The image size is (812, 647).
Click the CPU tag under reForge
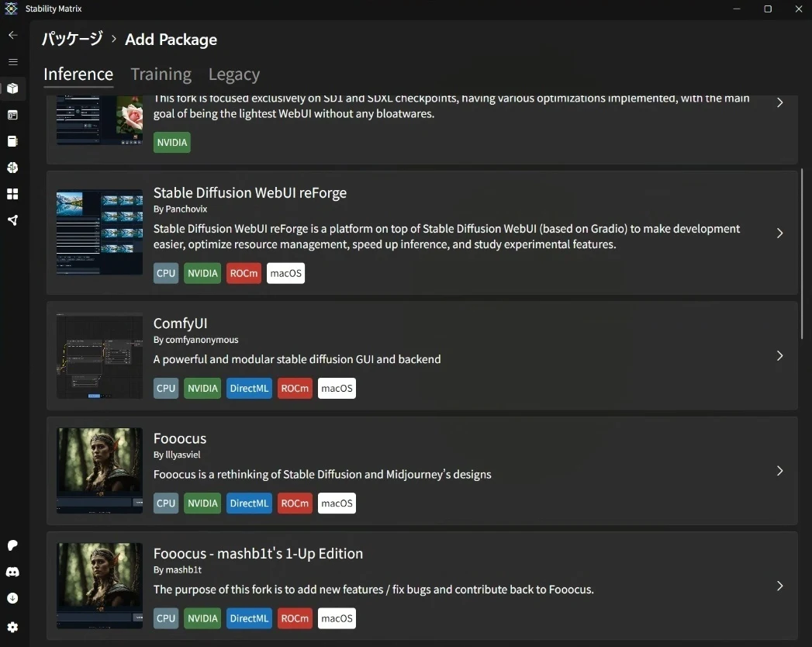[x=166, y=273]
